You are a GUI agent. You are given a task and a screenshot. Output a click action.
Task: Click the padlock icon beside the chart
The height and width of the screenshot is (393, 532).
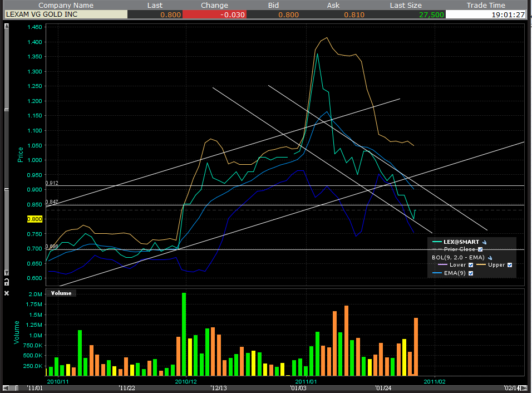click(x=7, y=283)
